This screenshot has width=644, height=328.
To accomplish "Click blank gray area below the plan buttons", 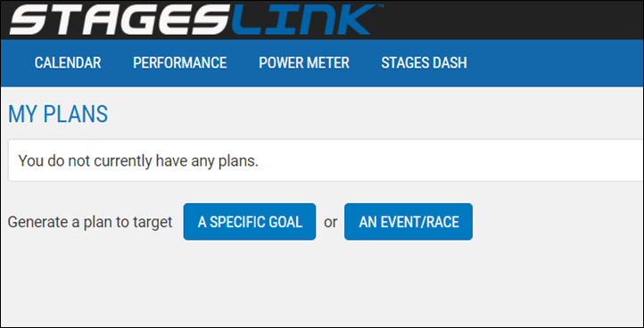I will (322, 283).
